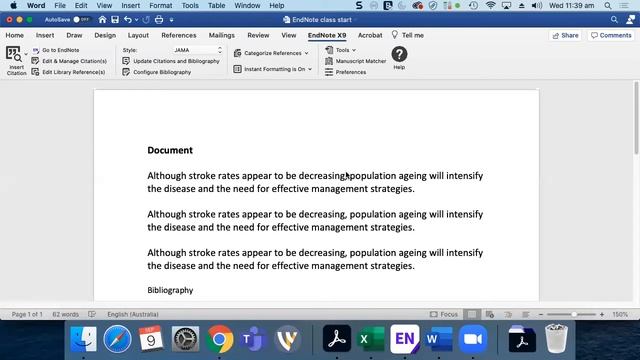Open the Comments pane
The height and width of the screenshot is (360, 640).
pyautogui.click(x=611, y=36)
